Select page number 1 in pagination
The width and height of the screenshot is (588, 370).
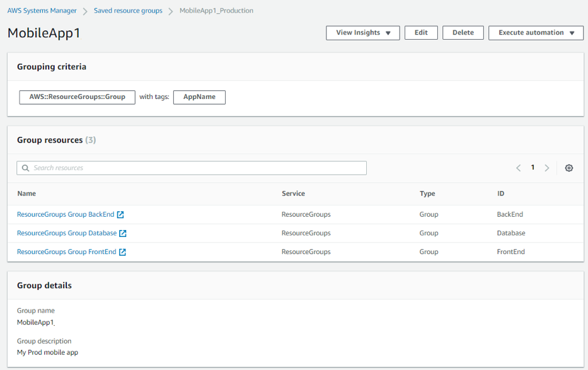(533, 168)
